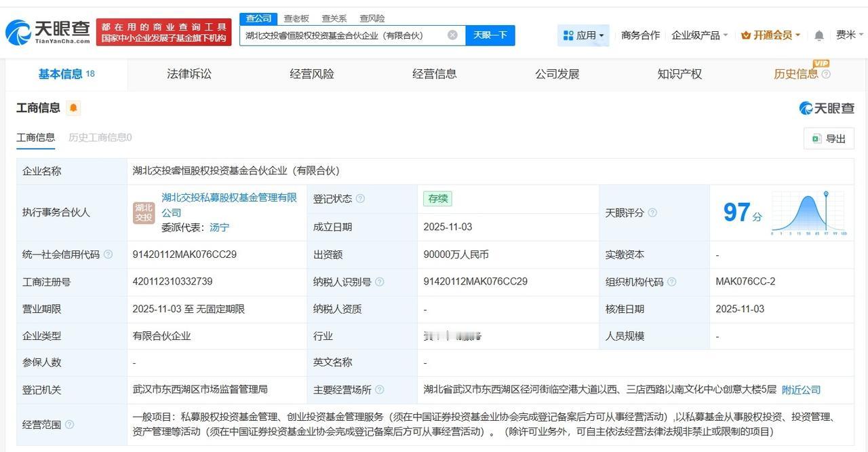The image size is (868, 452).
Task: Expand the 开通会员 dropdown
Action: tap(771, 35)
